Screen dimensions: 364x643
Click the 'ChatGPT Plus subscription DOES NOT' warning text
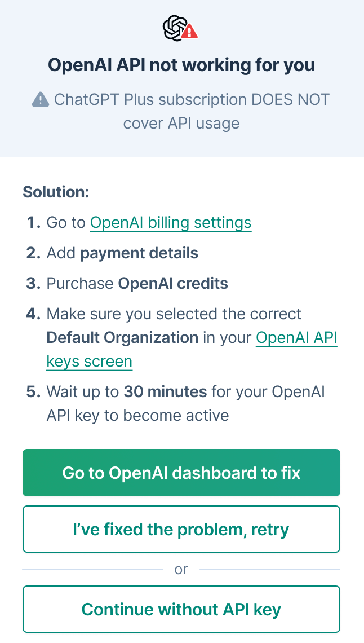pyautogui.click(x=192, y=99)
